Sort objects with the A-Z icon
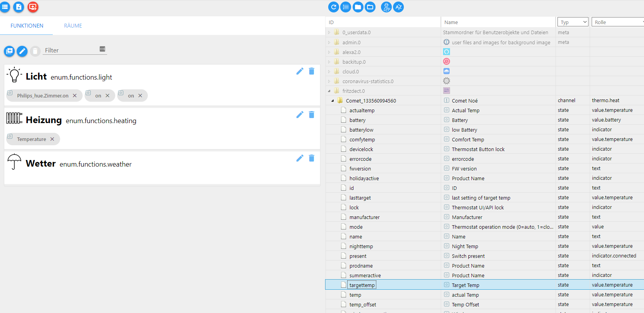The height and width of the screenshot is (313, 644). click(x=398, y=7)
